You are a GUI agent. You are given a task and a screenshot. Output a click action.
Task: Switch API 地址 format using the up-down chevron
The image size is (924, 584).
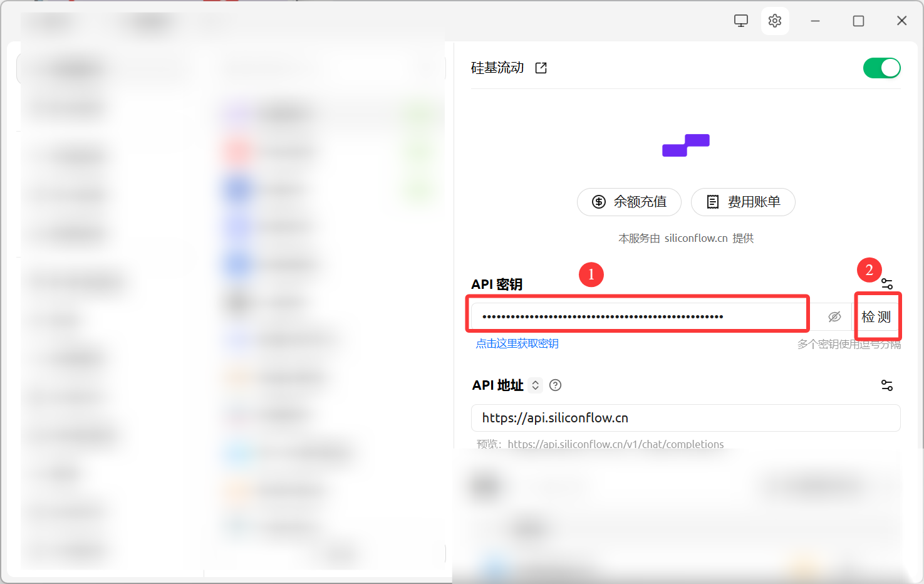click(536, 385)
